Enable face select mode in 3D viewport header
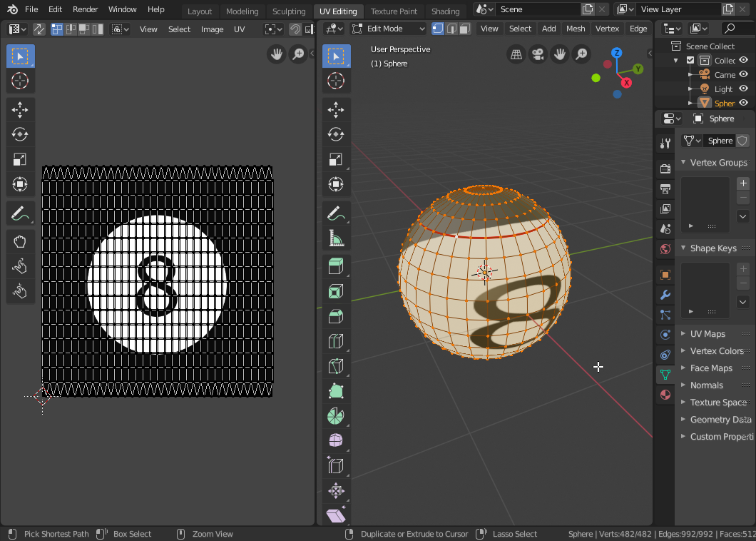Screen dimensions: 756x541 coord(465,29)
